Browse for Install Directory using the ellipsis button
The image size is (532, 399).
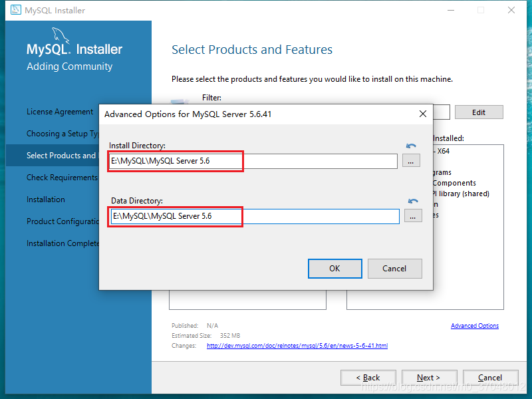[411, 161]
